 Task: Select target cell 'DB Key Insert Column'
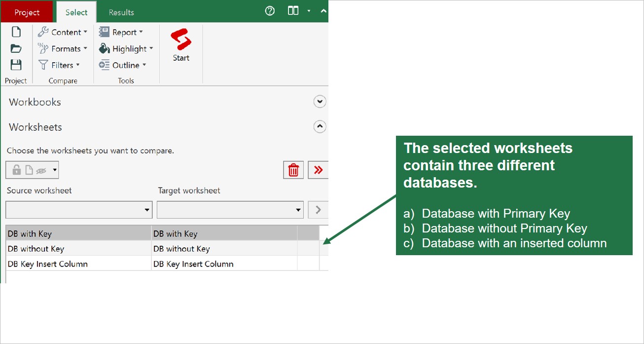tap(224, 264)
